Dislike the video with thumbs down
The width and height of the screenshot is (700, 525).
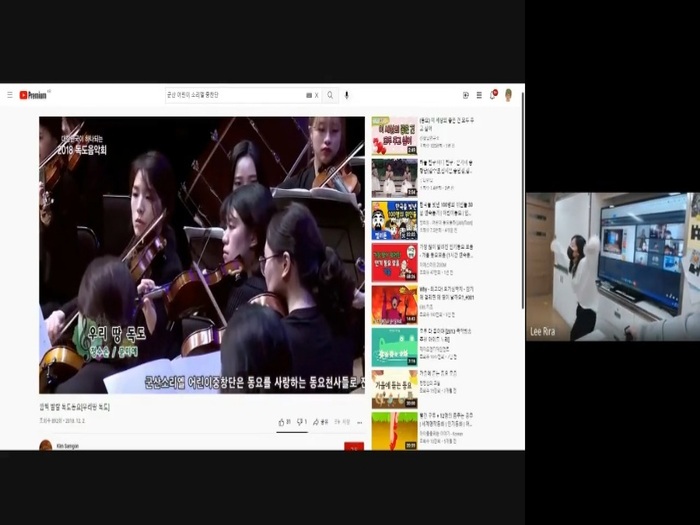[x=302, y=422]
